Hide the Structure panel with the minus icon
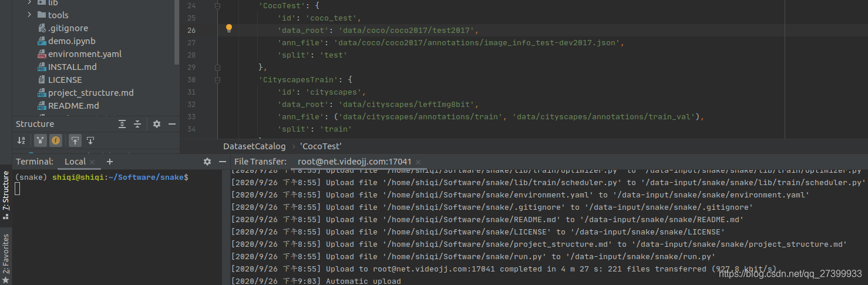This screenshot has height=285, width=868. coord(172,124)
